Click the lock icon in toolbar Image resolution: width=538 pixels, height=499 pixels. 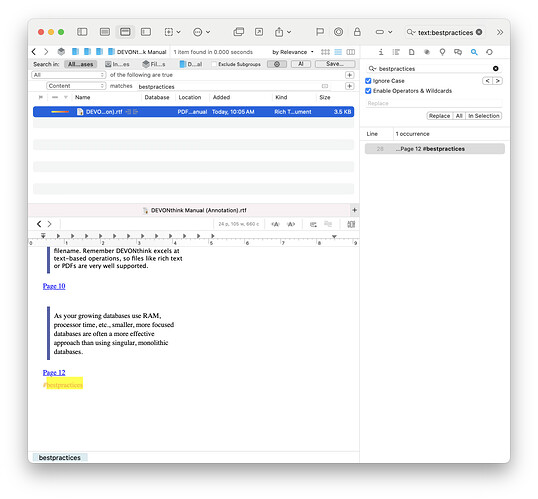coord(357,32)
